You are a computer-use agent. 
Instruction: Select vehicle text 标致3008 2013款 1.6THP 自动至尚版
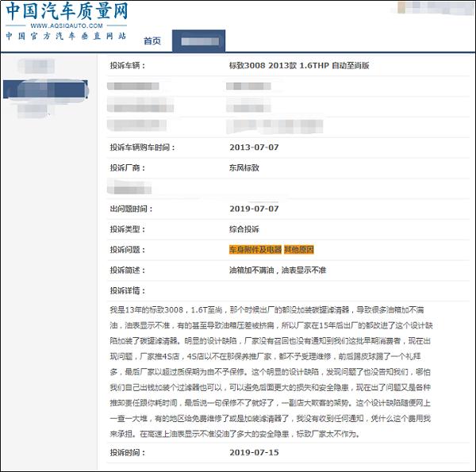click(x=299, y=66)
